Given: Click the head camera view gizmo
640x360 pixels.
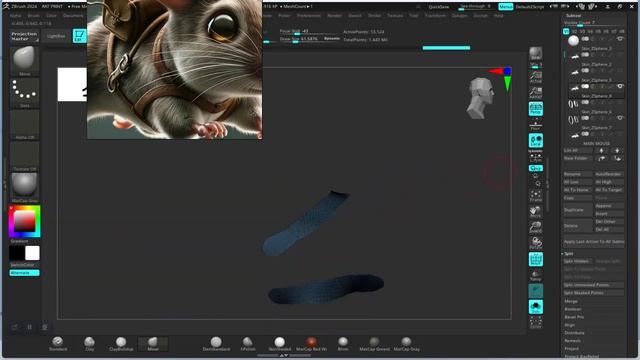Looking at the screenshot, I should pyautogui.click(x=480, y=98).
